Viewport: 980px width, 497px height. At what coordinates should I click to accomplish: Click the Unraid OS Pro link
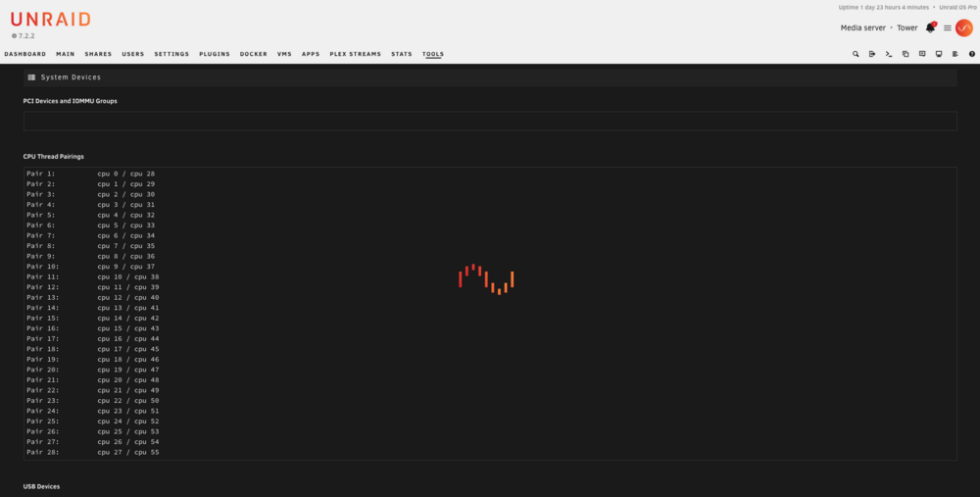957,8
